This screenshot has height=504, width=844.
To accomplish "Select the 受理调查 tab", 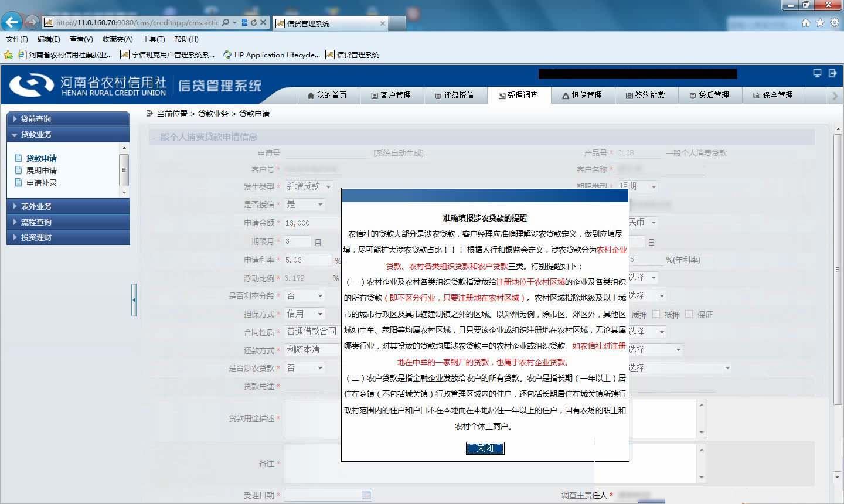I will (519, 95).
